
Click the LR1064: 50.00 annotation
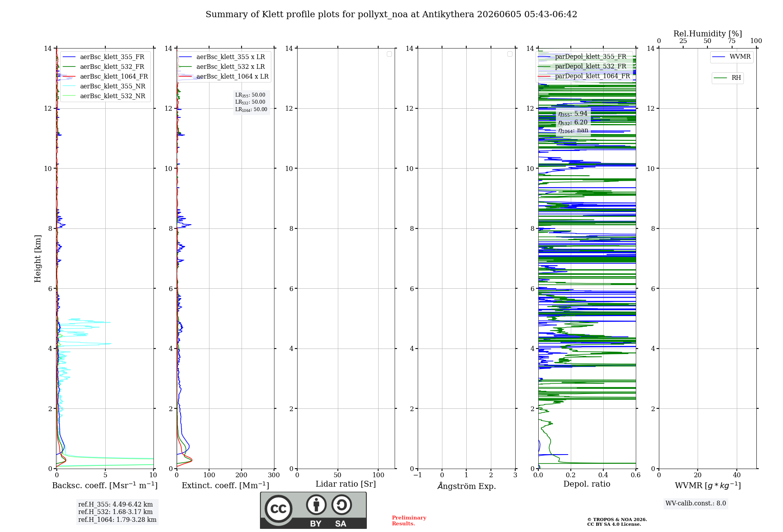pyautogui.click(x=251, y=110)
